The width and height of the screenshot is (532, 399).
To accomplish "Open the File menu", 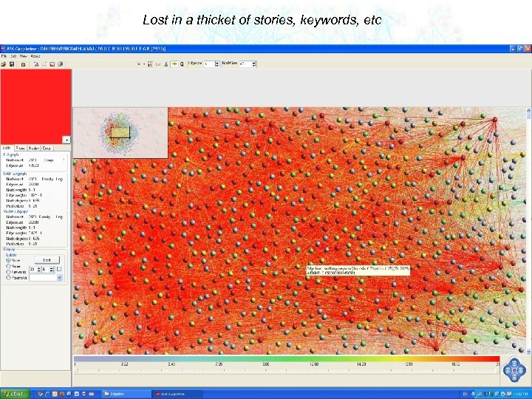I will (4, 56).
